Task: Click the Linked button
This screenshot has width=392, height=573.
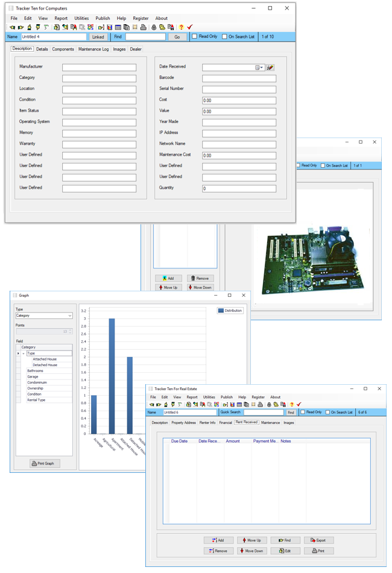Action: 98,37
